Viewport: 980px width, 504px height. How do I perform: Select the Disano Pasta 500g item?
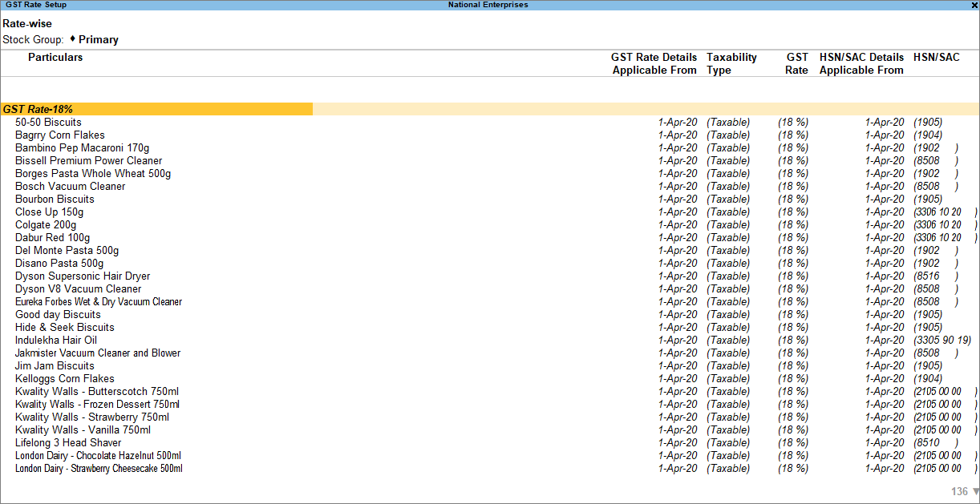[59, 263]
